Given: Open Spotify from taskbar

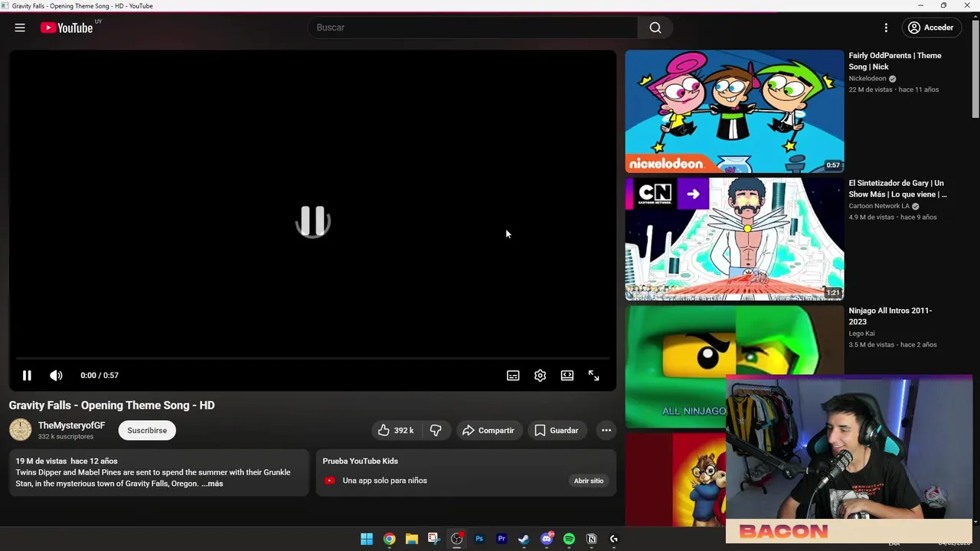Looking at the screenshot, I should [x=569, y=539].
